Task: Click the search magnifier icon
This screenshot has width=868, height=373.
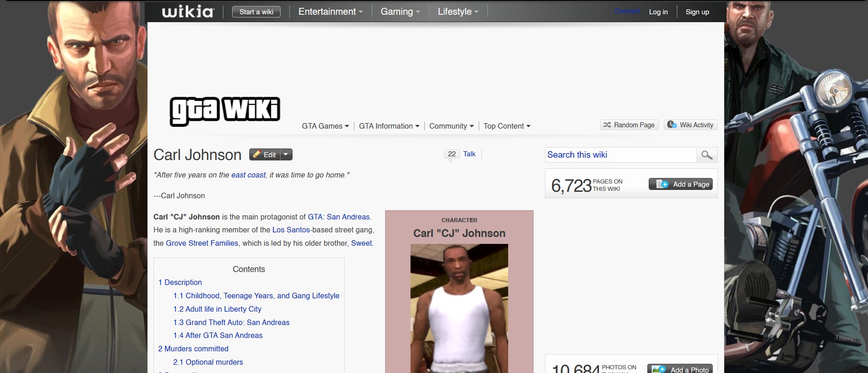Action: (707, 155)
